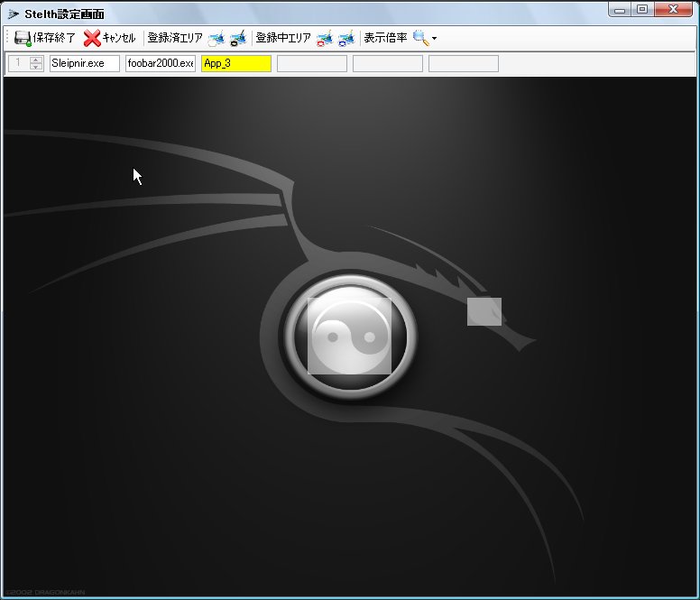
Task: Select the small translucent area near the dragon head
Action: [484, 311]
